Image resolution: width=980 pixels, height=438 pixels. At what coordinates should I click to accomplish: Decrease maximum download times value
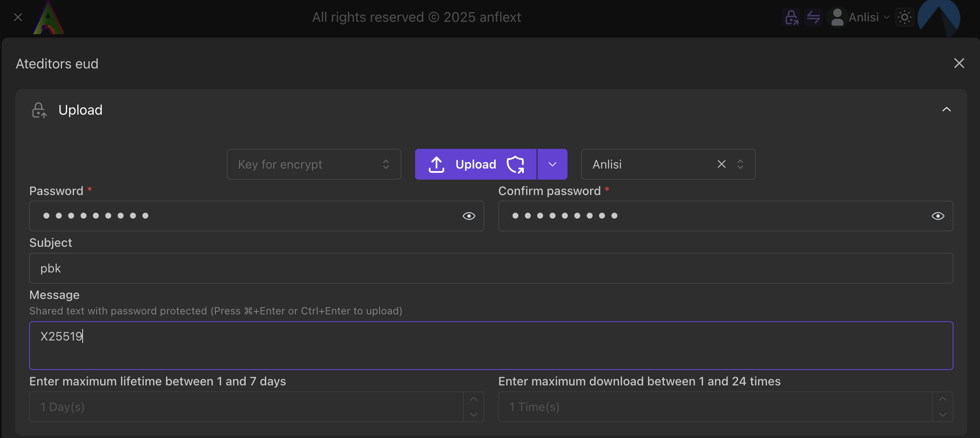[943, 414]
